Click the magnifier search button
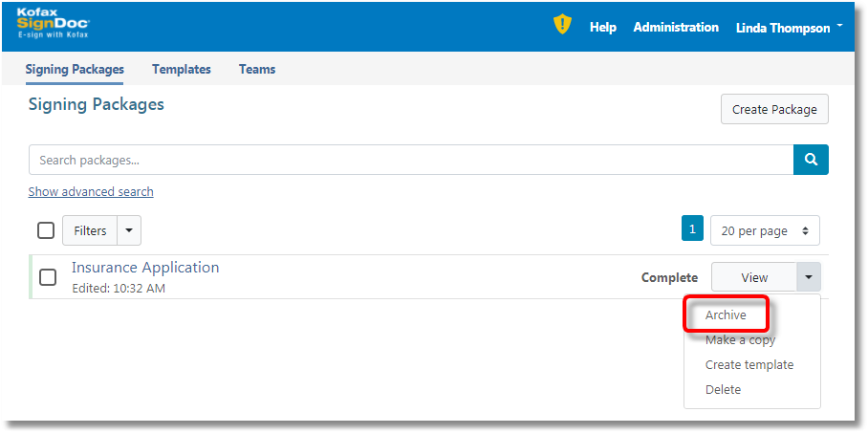 pyautogui.click(x=811, y=160)
